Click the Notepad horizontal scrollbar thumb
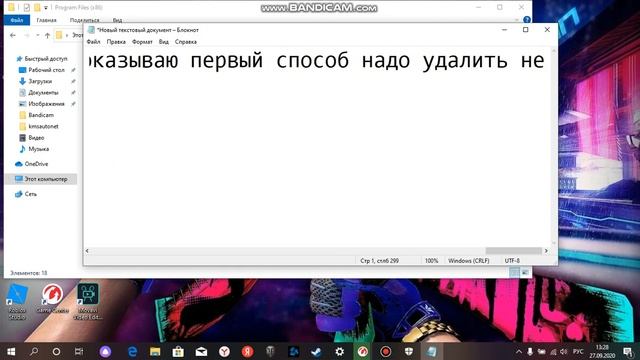This screenshot has width=640, height=360. pyautogui.click(x=513, y=251)
